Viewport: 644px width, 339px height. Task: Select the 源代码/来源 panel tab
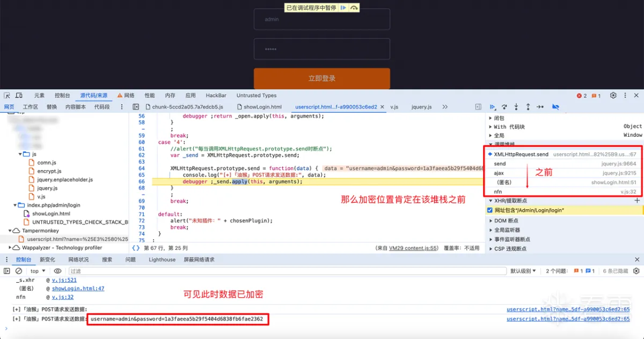pyautogui.click(x=94, y=95)
